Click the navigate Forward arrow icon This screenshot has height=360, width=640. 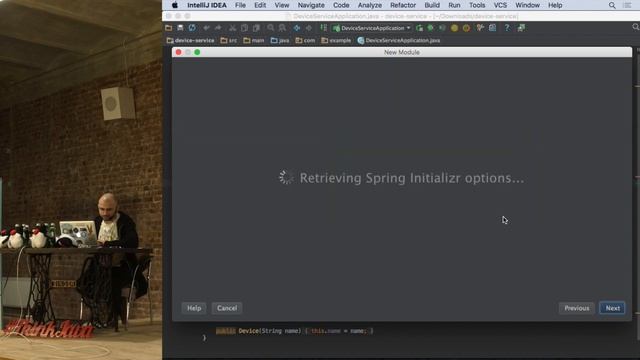[x=309, y=28]
